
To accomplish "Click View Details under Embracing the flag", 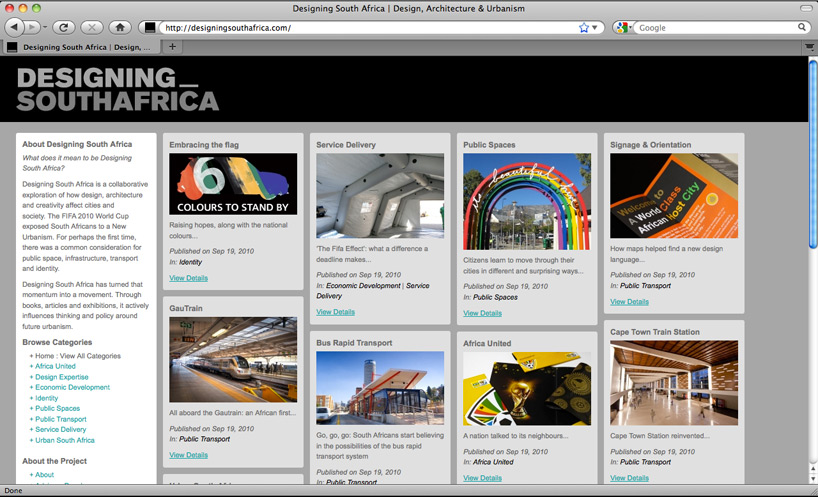I will pyautogui.click(x=188, y=277).
